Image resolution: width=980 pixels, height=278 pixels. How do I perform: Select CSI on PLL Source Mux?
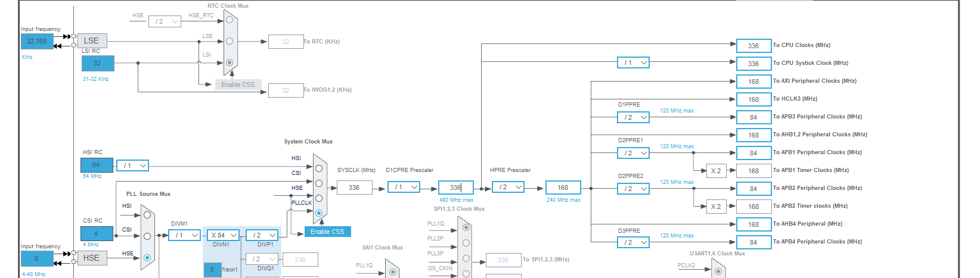(147, 236)
